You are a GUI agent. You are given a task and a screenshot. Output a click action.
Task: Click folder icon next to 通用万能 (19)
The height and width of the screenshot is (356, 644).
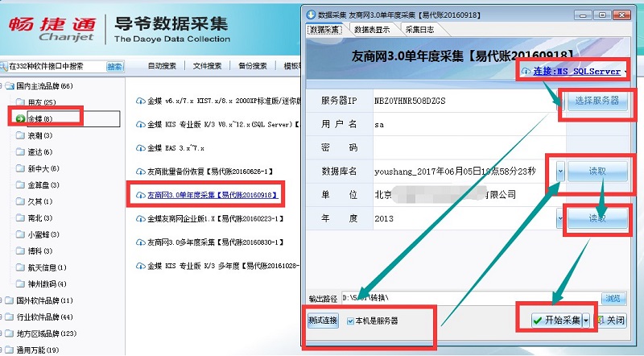[x=9, y=350]
